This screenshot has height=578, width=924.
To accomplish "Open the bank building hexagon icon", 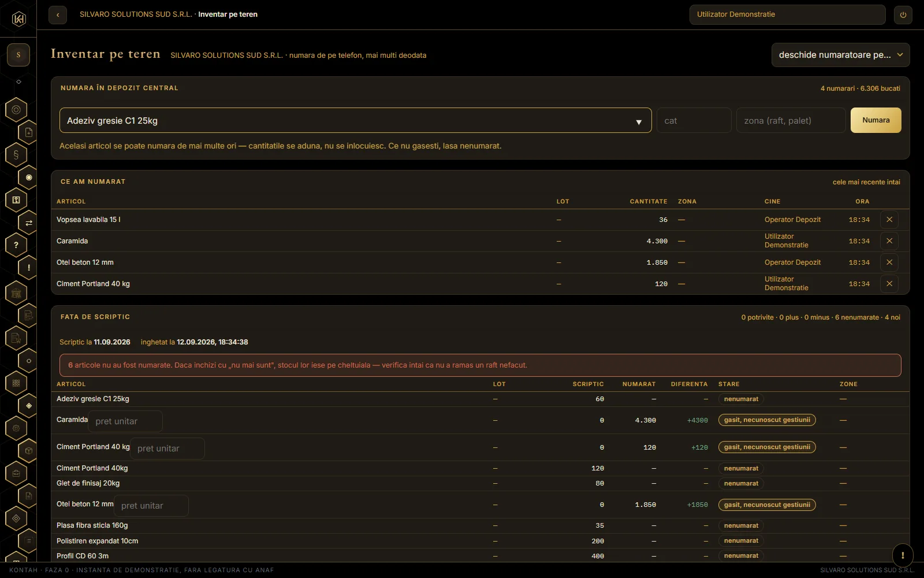I will (x=16, y=293).
